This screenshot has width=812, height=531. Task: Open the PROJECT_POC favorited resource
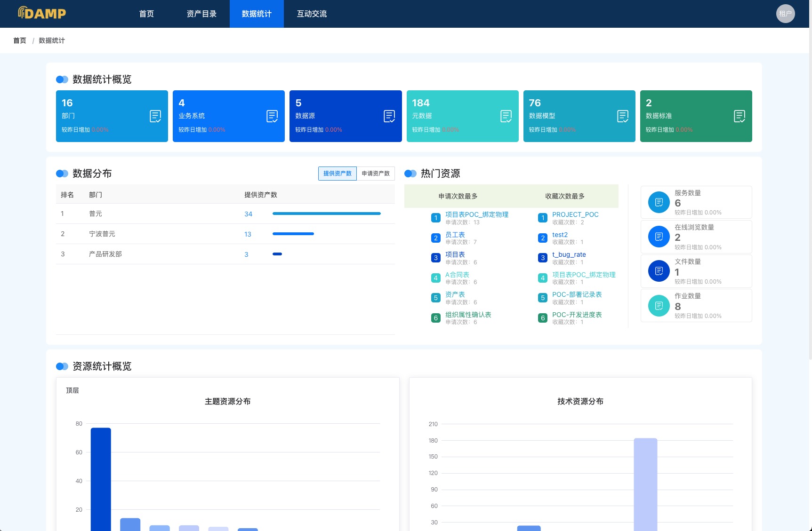[x=575, y=214]
